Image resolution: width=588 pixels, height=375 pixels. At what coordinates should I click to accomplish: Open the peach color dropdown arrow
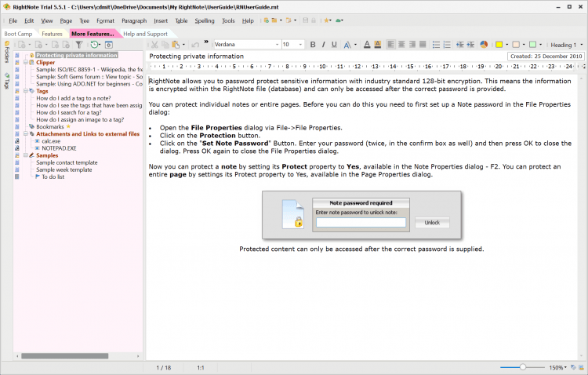524,45
